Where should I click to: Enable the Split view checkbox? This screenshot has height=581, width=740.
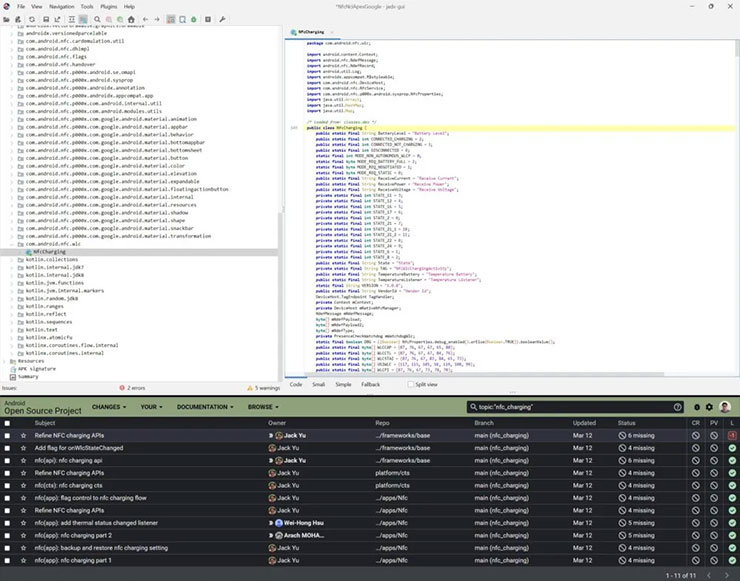tap(410, 384)
